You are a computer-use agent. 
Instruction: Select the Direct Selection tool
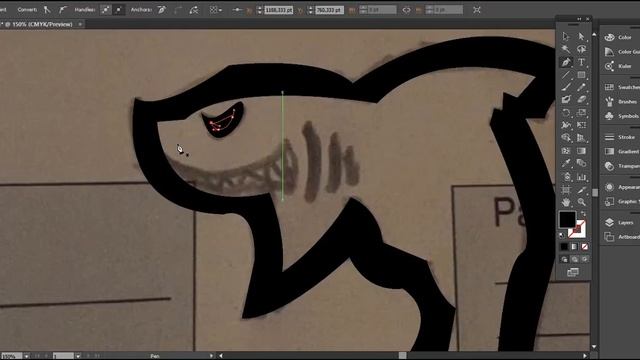tap(581, 37)
